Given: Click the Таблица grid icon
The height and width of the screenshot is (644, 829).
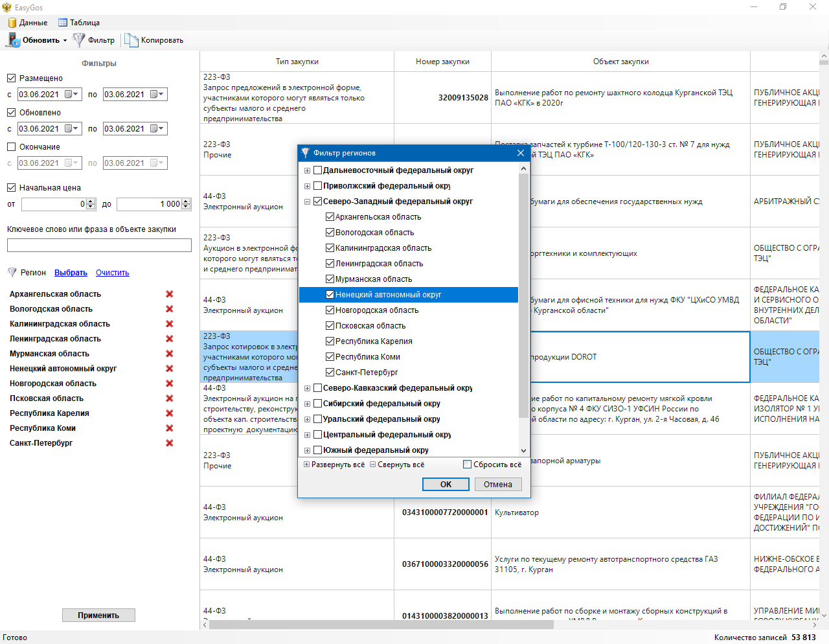Looking at the screenshot, I should 63,23.
